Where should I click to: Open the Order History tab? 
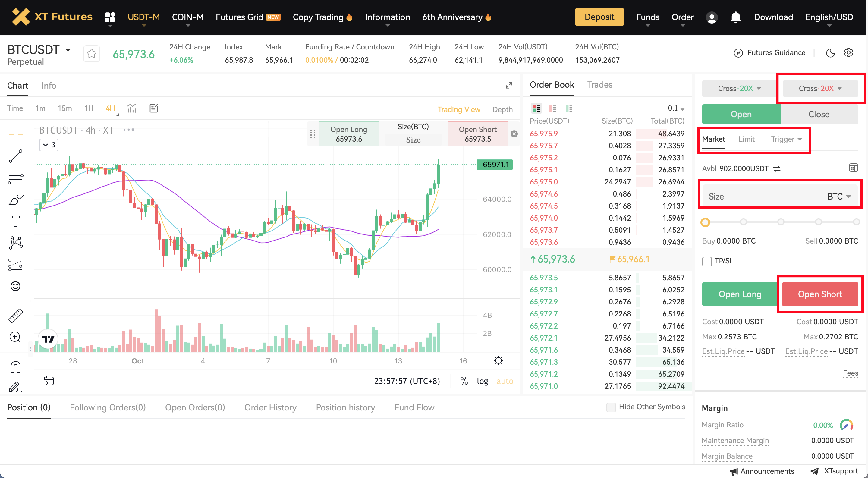click(x=270, y=407)
